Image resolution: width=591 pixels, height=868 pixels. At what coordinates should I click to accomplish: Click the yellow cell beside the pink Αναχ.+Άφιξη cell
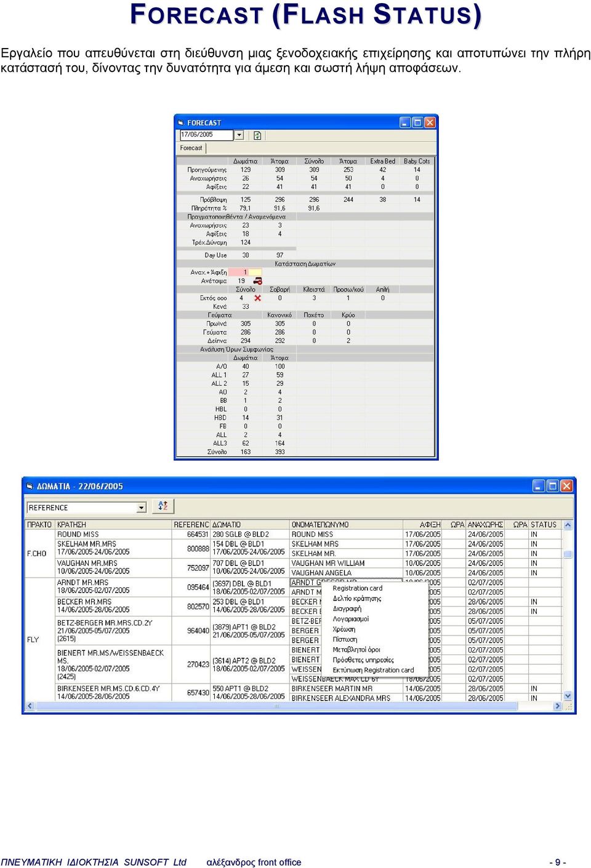255,273
